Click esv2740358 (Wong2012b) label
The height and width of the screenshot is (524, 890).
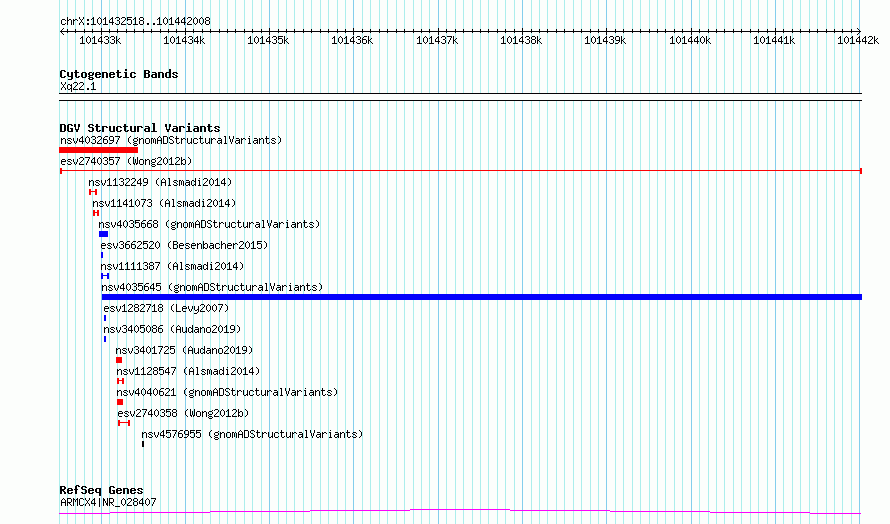(183, 413)
